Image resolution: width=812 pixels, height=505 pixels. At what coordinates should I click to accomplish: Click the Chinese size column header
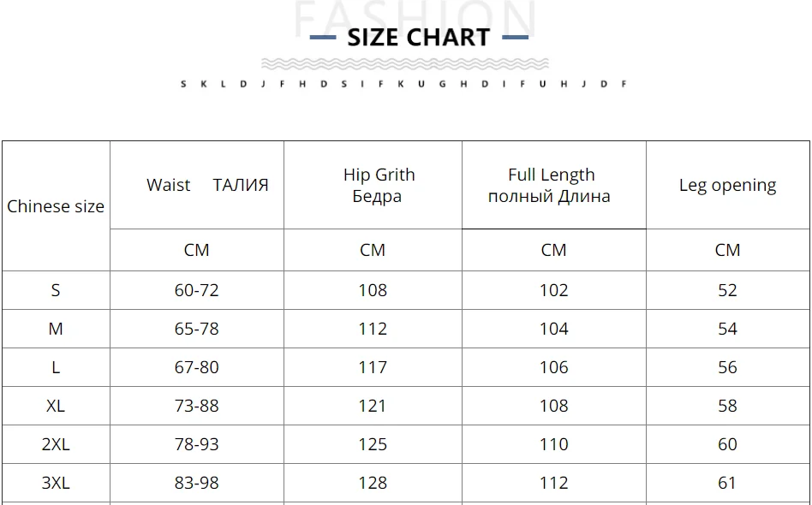tap(56, 206)
